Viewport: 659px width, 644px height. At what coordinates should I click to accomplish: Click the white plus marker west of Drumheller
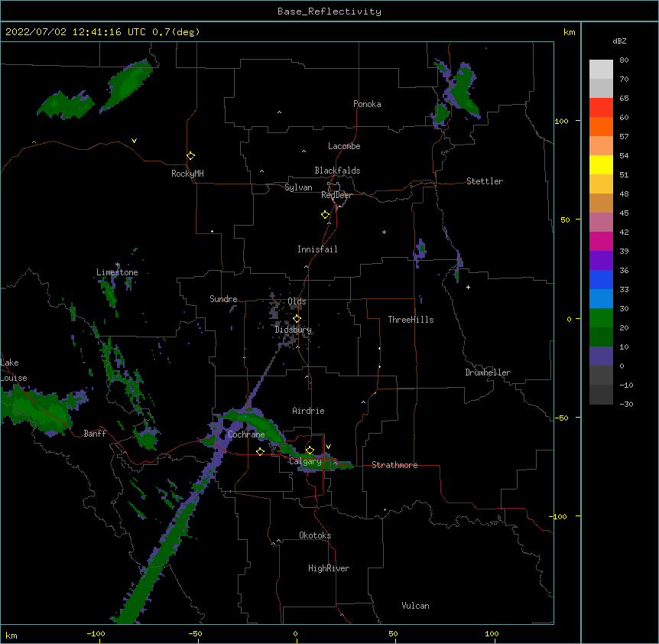(x=468, y=287)
